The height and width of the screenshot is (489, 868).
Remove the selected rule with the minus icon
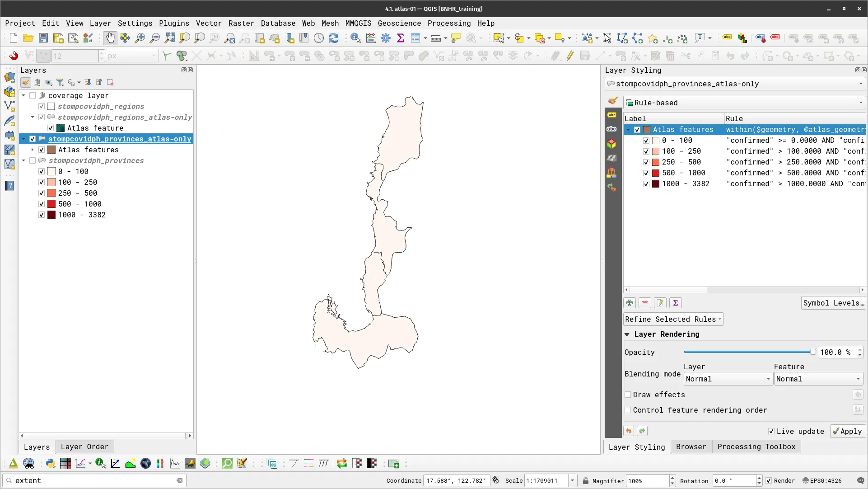pos(644,303)
